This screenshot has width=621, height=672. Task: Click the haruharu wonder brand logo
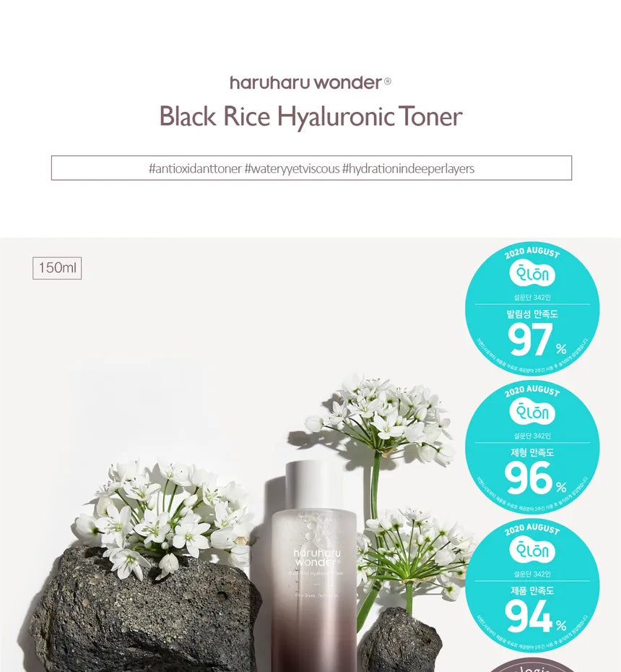(310, 82)
